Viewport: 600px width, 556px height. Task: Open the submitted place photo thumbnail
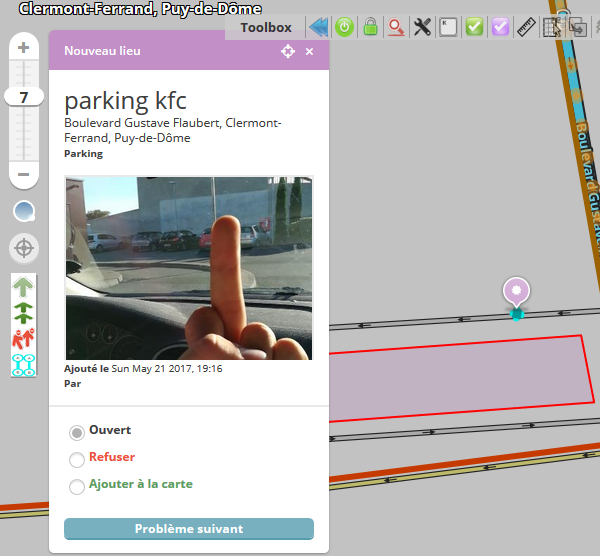point(189,268)
